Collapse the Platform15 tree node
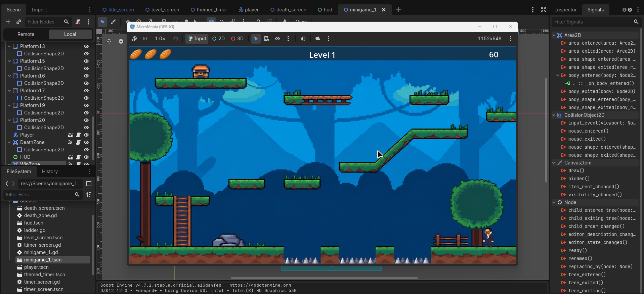 pyautogui.click(x=9, y=61)
